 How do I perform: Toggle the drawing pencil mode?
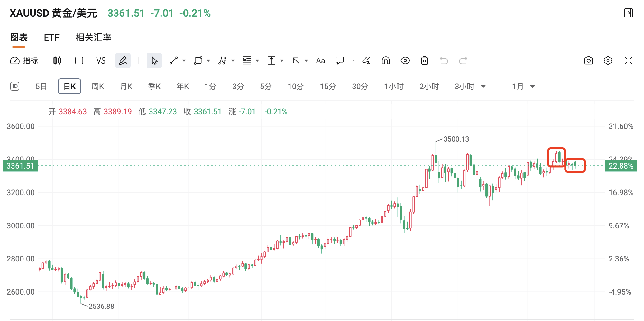(x=123, y=60)
